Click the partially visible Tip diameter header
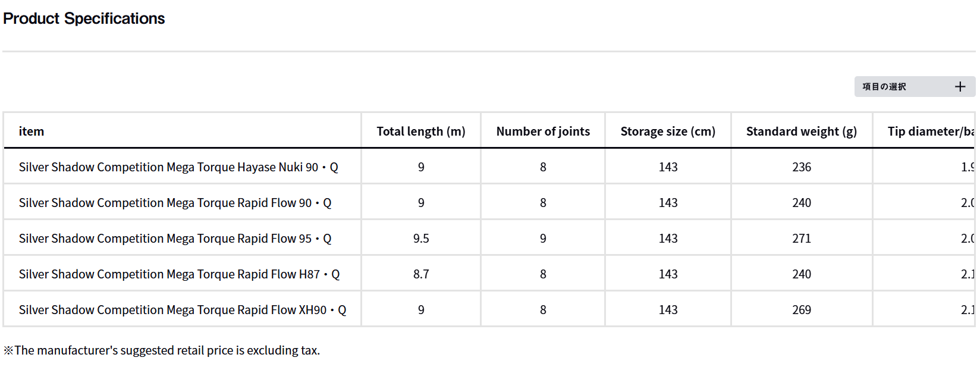This screenshot has height=373, width=980. click(930, 131)
